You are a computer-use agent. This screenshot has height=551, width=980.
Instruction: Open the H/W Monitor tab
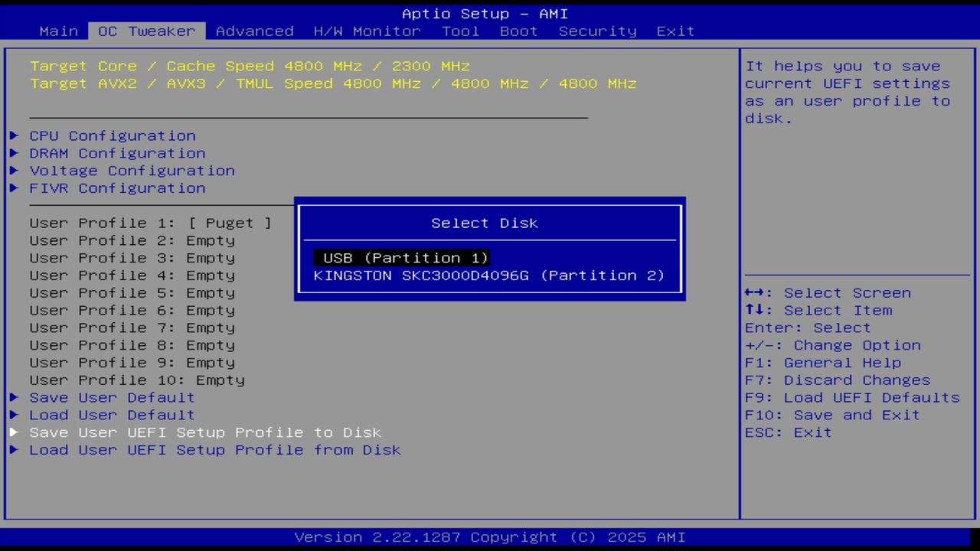(367, 31)
